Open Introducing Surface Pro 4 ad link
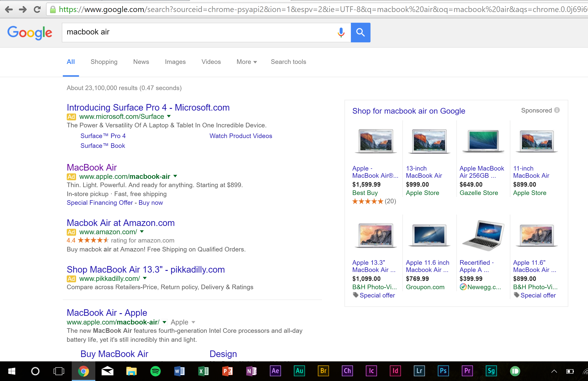 point(148,108)
